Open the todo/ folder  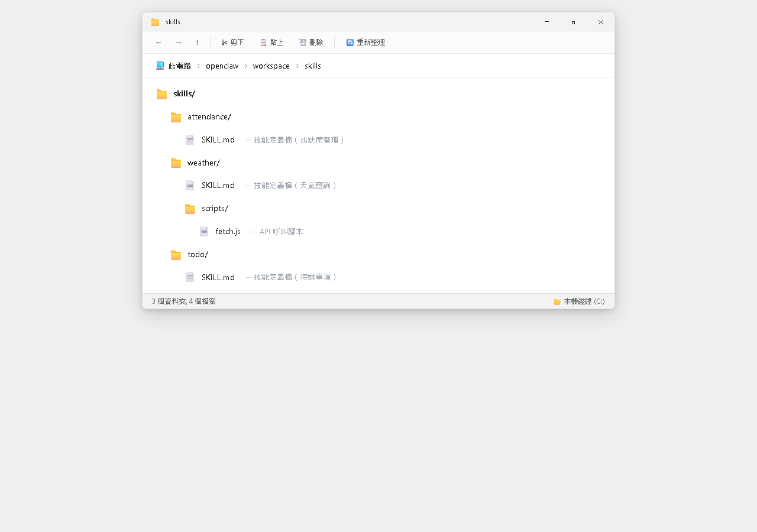(198, 255)
